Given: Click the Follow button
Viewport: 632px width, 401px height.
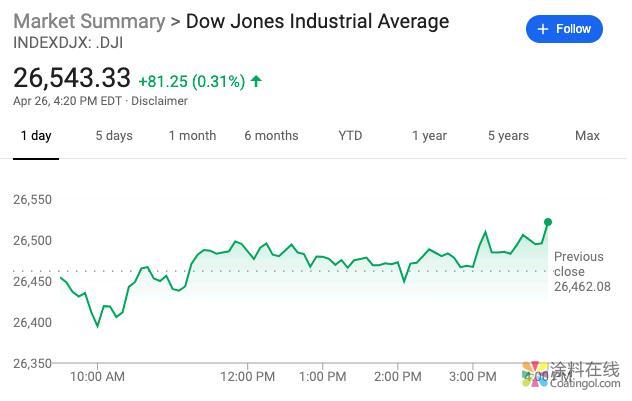Looking at the screenshot, I should coord(564,29).
